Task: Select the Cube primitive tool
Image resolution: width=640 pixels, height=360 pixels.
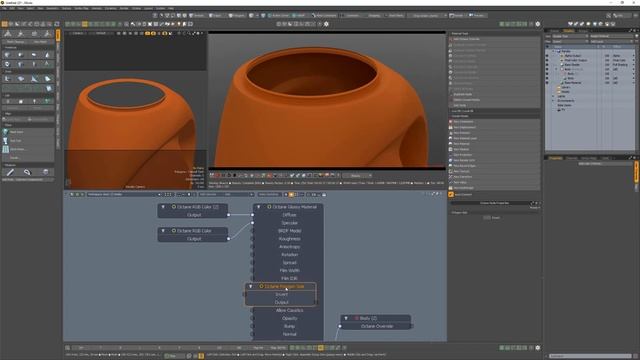Action: (x=7, y=55)
